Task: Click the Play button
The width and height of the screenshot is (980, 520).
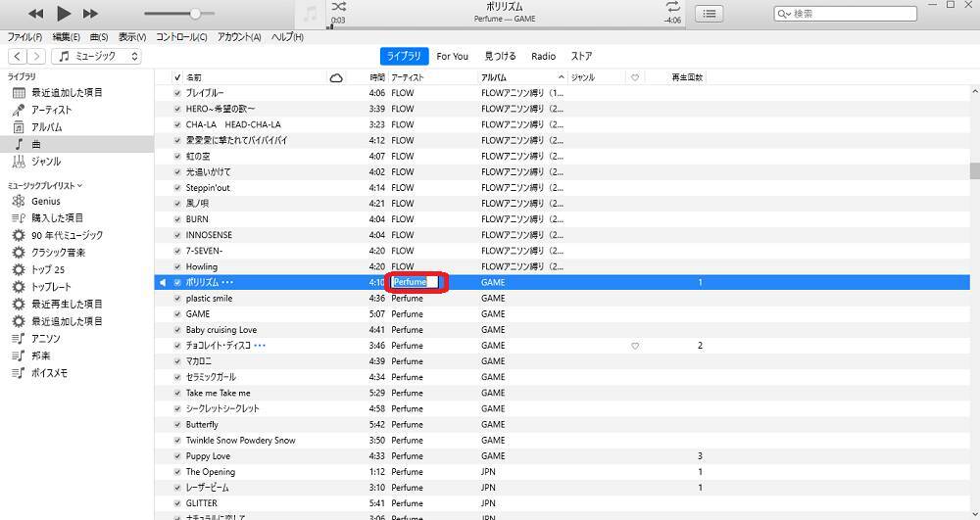Action: click(x=64, y=14)
